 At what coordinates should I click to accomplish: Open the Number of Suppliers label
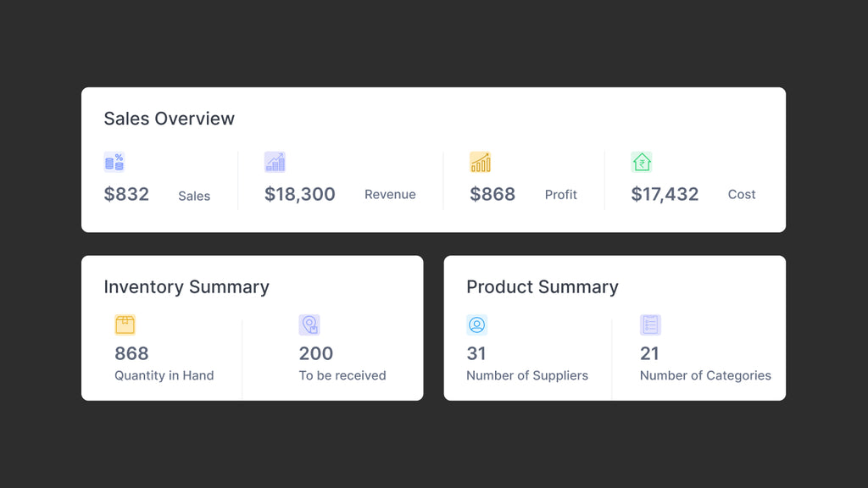click(x=527, y=375)
